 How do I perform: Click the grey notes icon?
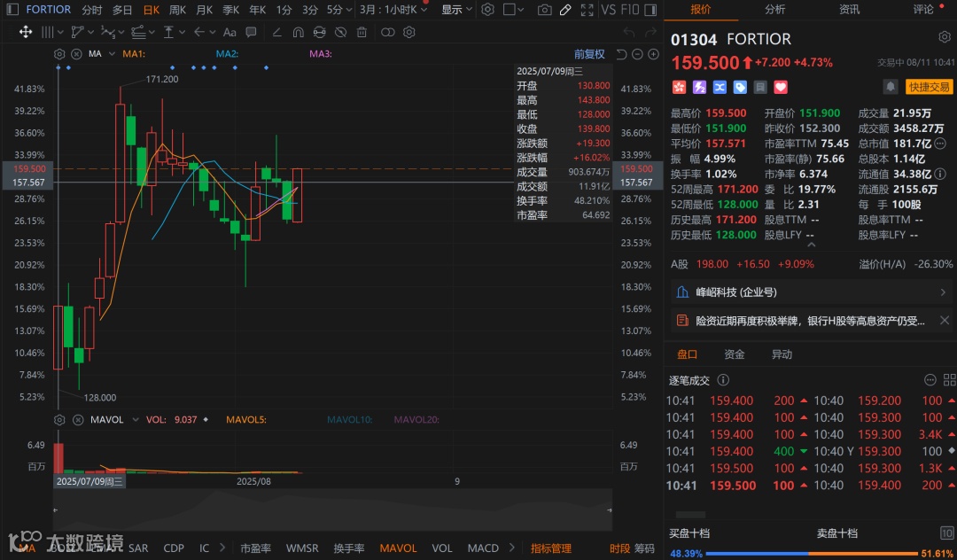(x=760, y=87)
